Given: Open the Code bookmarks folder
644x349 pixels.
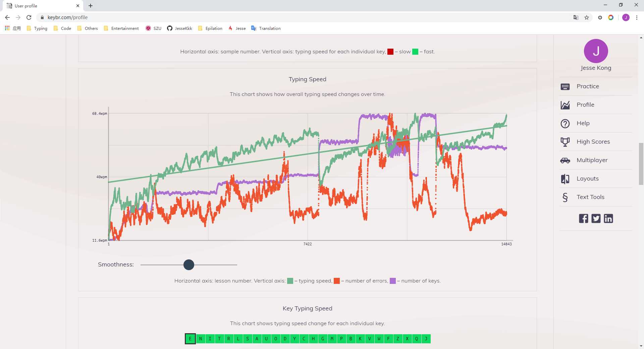Looking at the screenshot, I should (x=62, y=29).
